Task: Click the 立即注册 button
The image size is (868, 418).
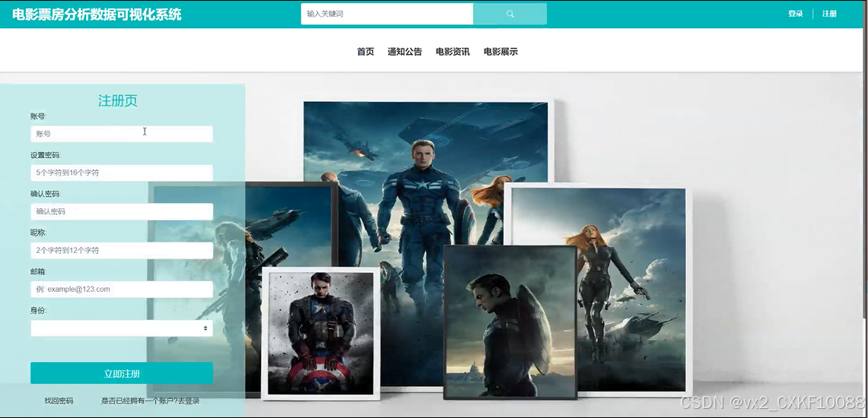Action: coord(122,373)
